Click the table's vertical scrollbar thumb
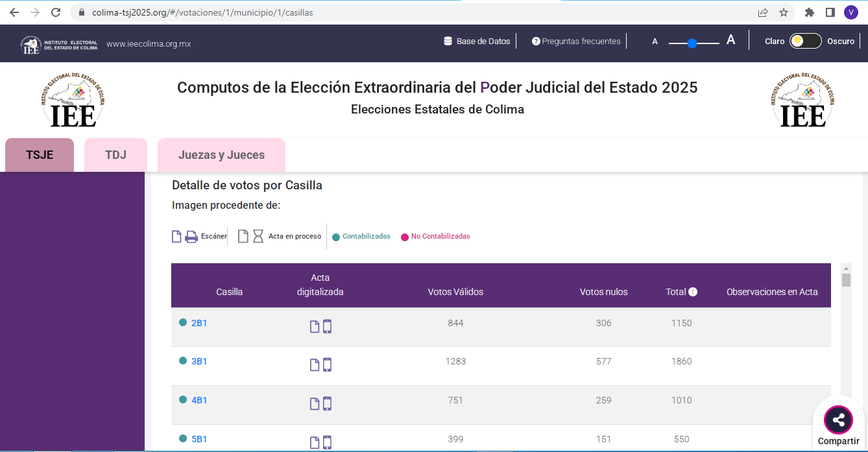 pos(846,280)
